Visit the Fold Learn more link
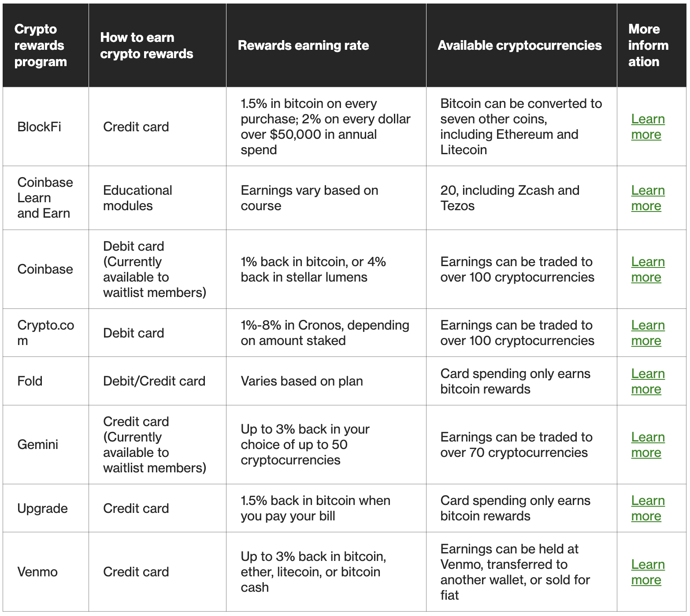Image resolution: width=690 pixels, height=616 pixels. 648,381
